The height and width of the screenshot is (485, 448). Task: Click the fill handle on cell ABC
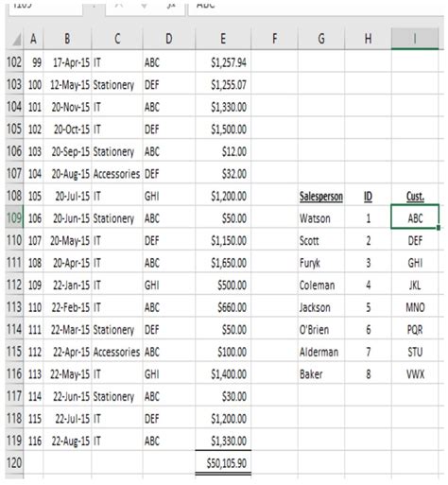coord(439,228)
